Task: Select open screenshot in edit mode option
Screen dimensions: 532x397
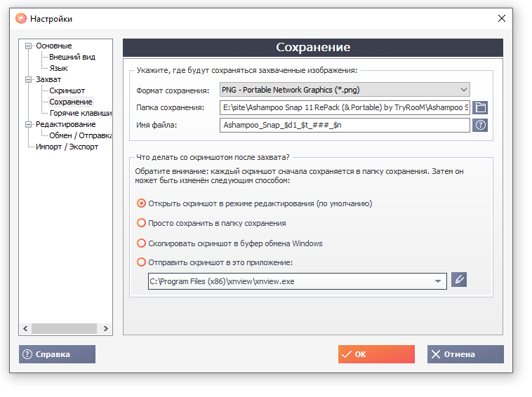Action: (142, 203)
